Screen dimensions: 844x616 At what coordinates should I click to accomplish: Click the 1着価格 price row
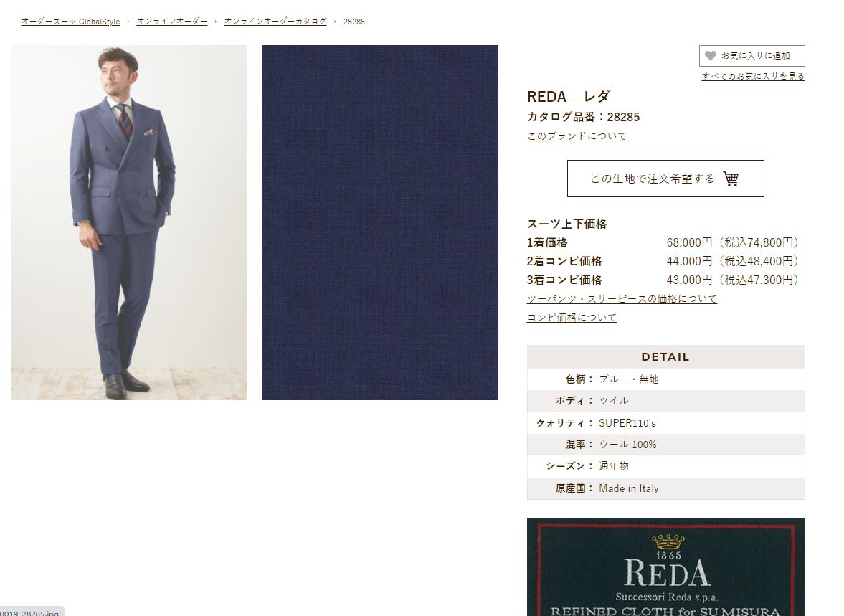664,243
